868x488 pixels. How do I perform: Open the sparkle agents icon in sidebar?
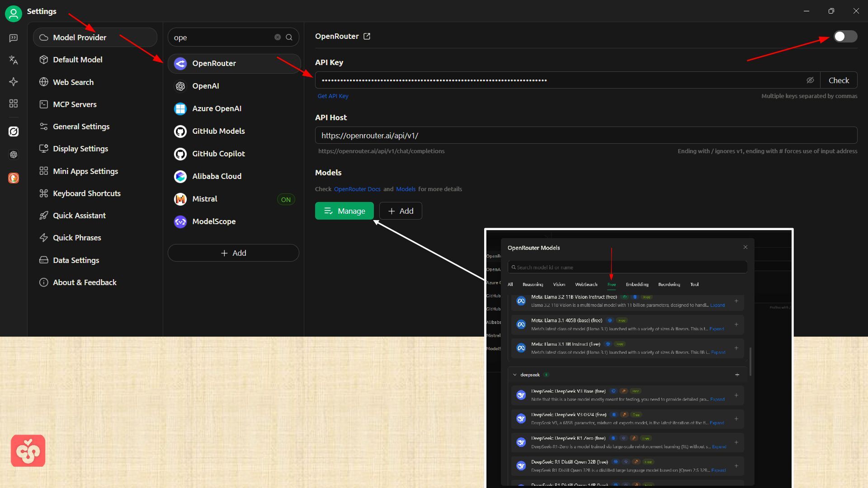[14, 82]
